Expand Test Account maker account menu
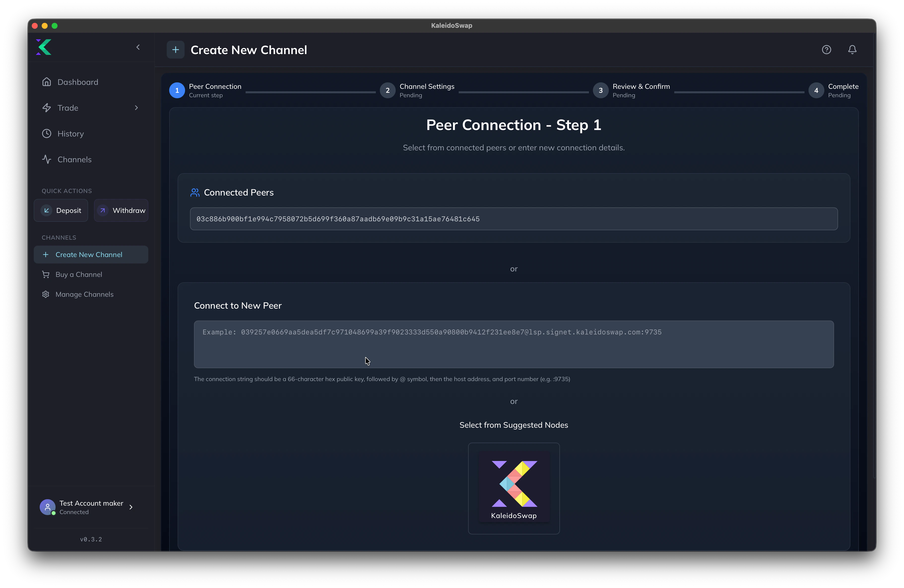 (131, 507)
